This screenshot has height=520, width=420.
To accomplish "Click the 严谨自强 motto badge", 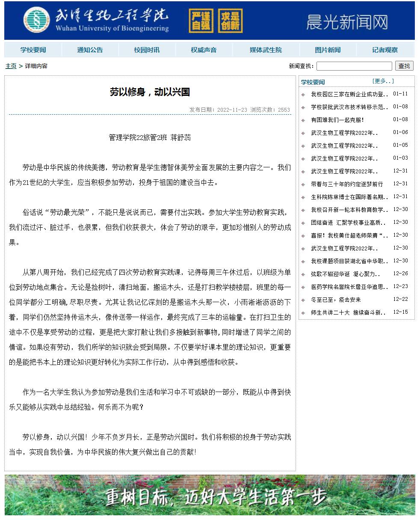I will pyautogui.click(x=201, y=21).
